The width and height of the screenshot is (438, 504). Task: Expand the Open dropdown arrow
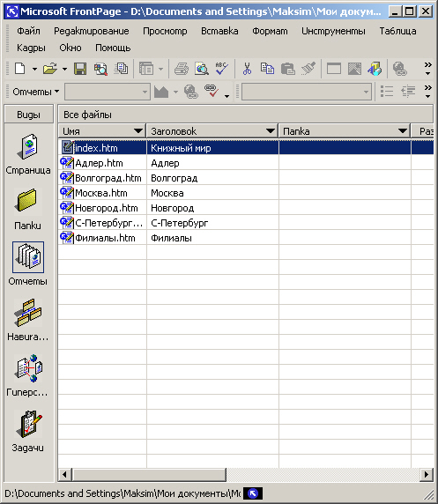pyautogui.click(x=64, y=69)
